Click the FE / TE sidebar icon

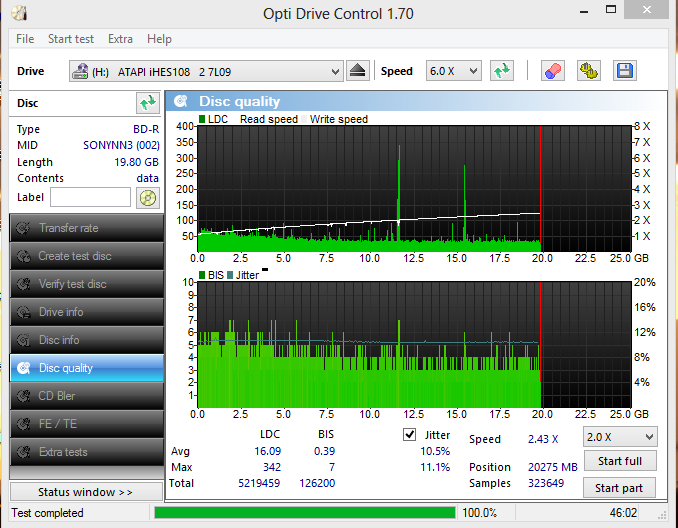tap(23, 424)
